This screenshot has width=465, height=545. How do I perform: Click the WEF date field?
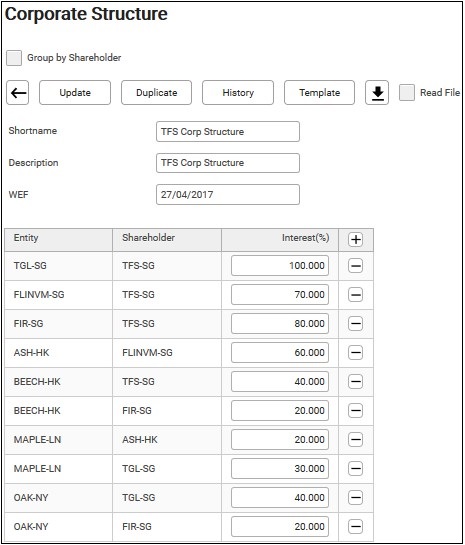[x=228, y=195]
